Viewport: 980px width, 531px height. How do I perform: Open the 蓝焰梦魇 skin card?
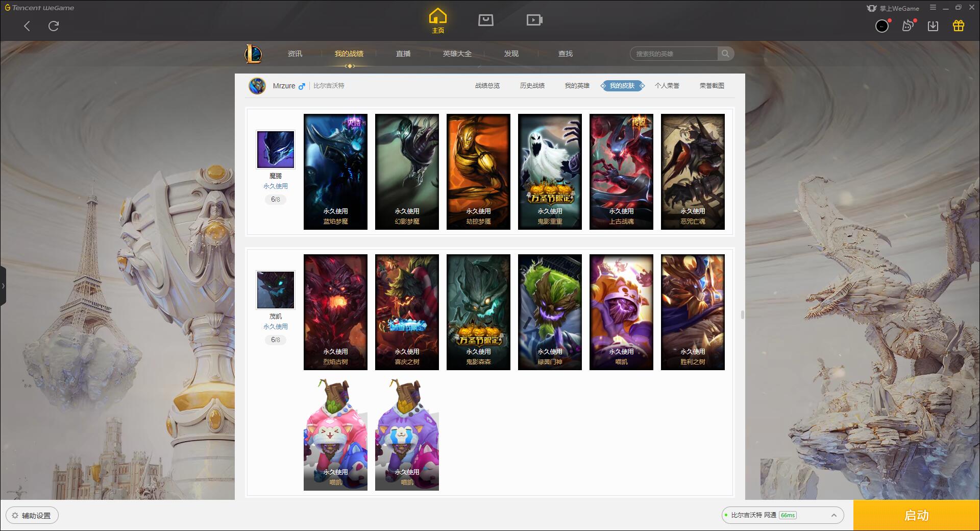point(335,172)
